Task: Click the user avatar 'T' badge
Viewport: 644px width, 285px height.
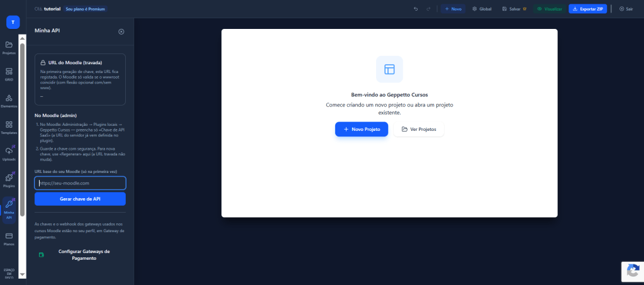Action: 13,22
